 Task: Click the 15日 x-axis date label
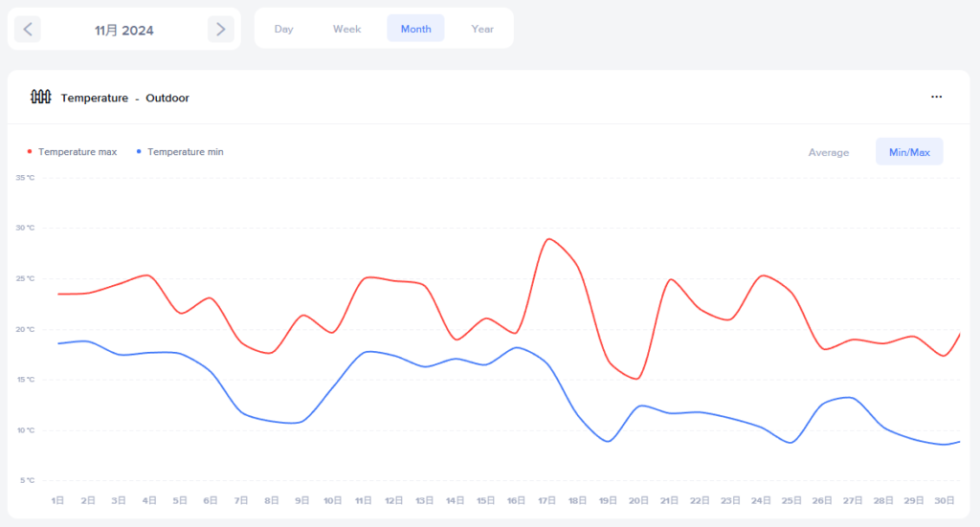click(485, 500)
